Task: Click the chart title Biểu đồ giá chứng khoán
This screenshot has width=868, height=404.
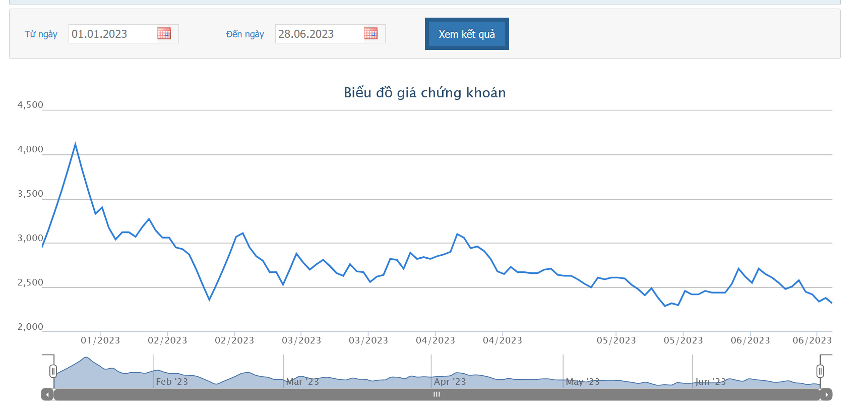Action: 425,93
